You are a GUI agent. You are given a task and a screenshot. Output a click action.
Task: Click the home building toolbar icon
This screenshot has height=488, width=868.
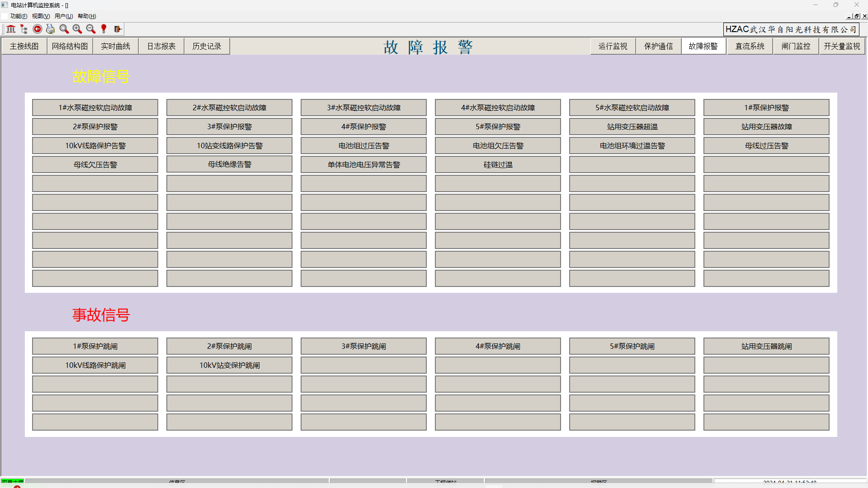pos(11,29)
